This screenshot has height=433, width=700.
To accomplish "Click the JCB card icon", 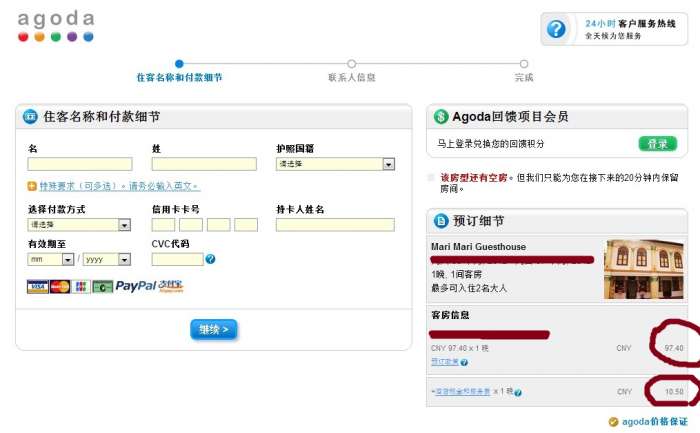I will tap(81, 287).
